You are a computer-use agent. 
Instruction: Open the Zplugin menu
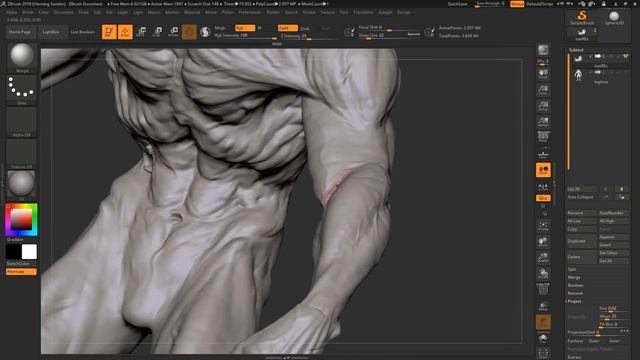coord(385,12)
